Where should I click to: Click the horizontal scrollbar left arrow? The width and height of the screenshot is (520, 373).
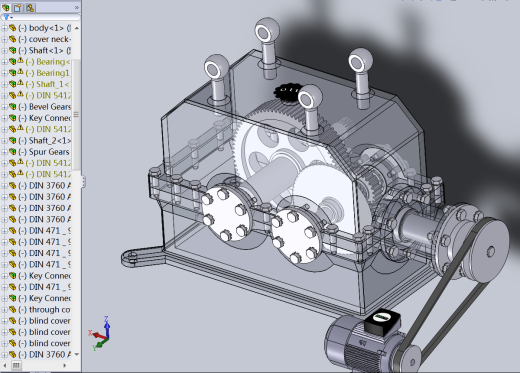click(4, 365)
